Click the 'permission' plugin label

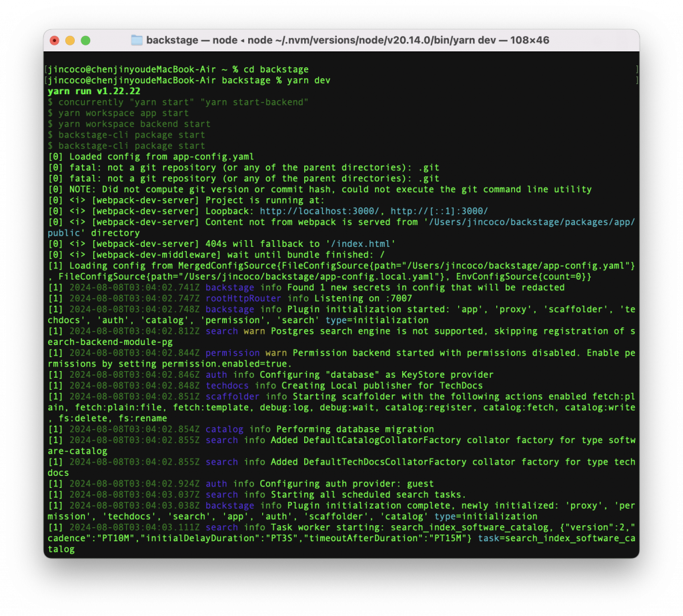point(232,352)
